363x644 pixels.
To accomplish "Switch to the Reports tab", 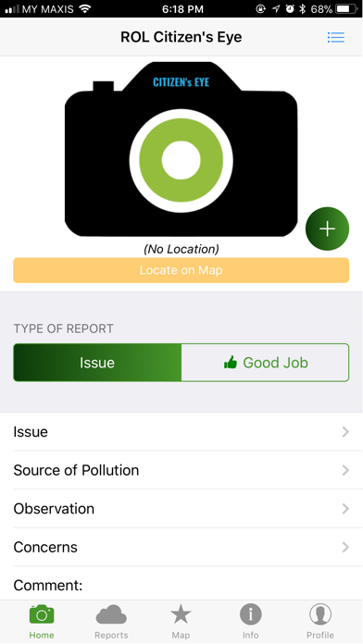I will [111, 622].
